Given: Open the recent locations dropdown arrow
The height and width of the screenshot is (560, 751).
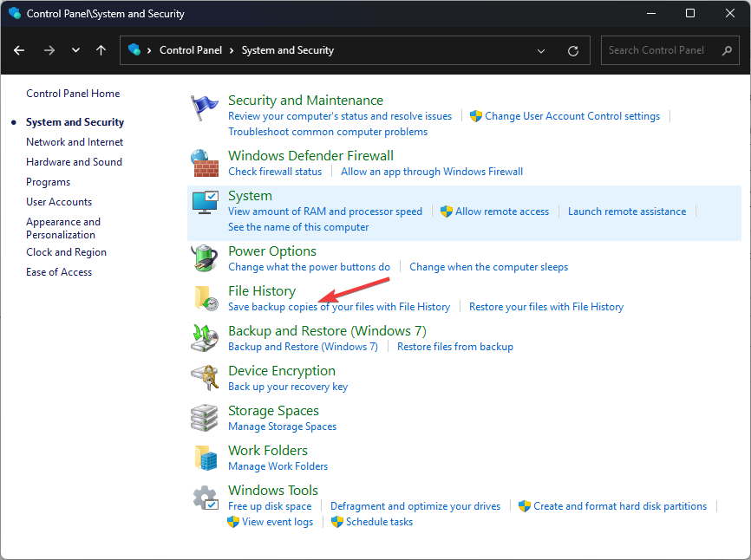Looking at the screenshot, I should point(75,50).
